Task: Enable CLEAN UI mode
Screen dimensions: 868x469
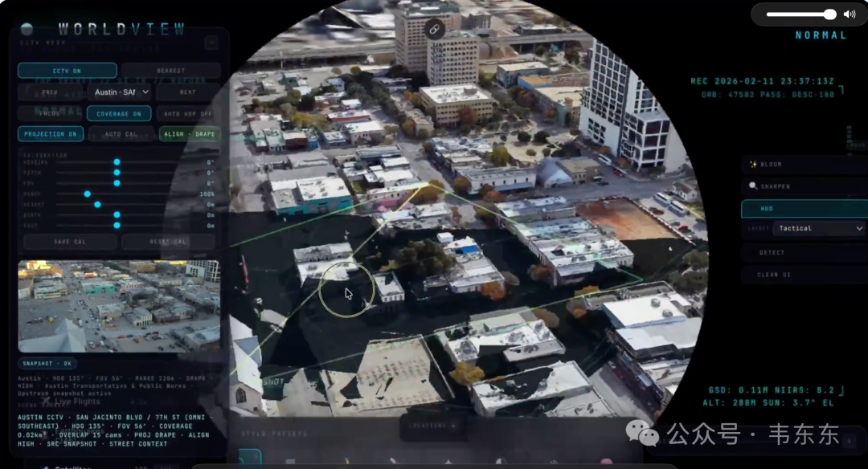Action: pyautogui.click(x=805, y=275)
